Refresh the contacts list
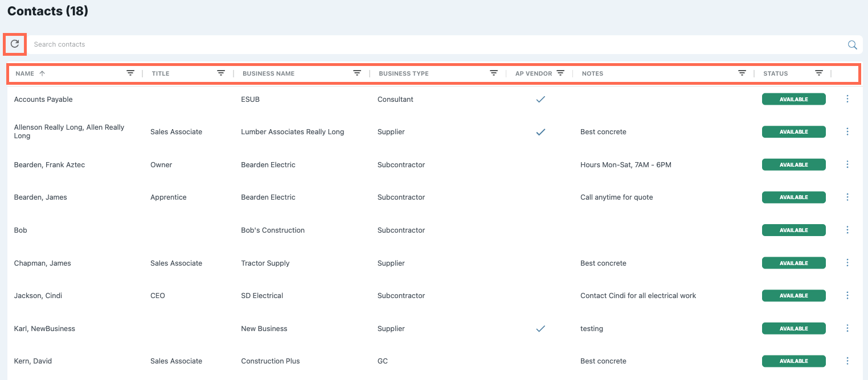This screenshot has width=868, height=380. click(x=15, y=44)
